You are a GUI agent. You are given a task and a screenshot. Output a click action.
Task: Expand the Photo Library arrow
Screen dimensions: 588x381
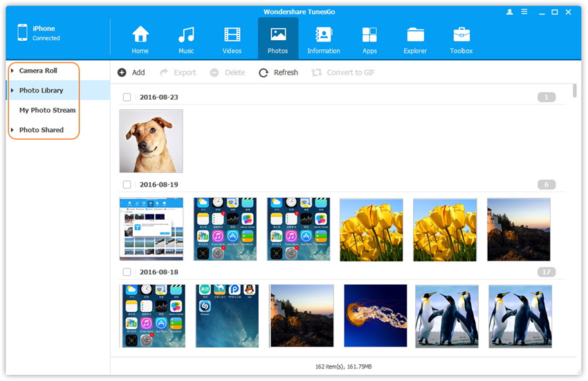pos(12,91)
